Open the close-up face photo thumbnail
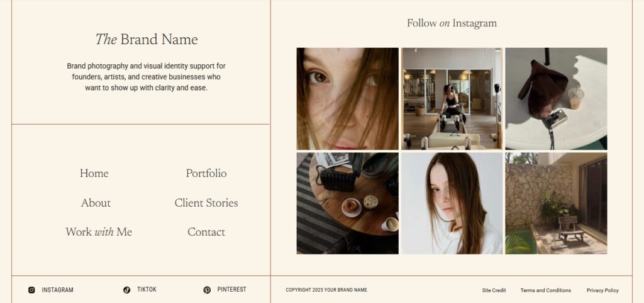 click(x=347, y=99)
